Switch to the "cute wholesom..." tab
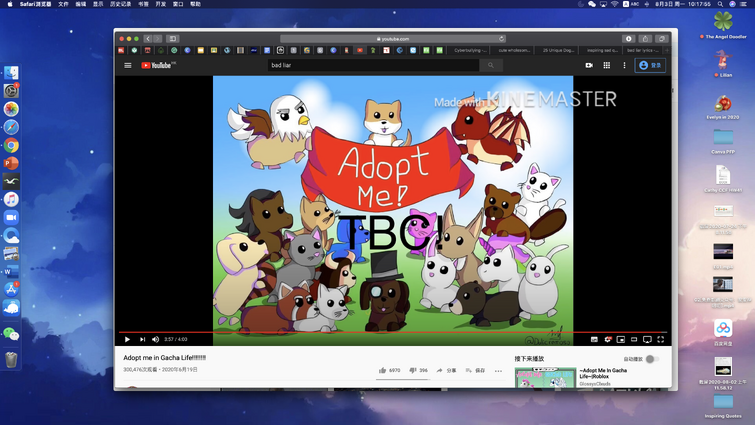755x425 pixels. pyautogui.click(x=514, y=51)
